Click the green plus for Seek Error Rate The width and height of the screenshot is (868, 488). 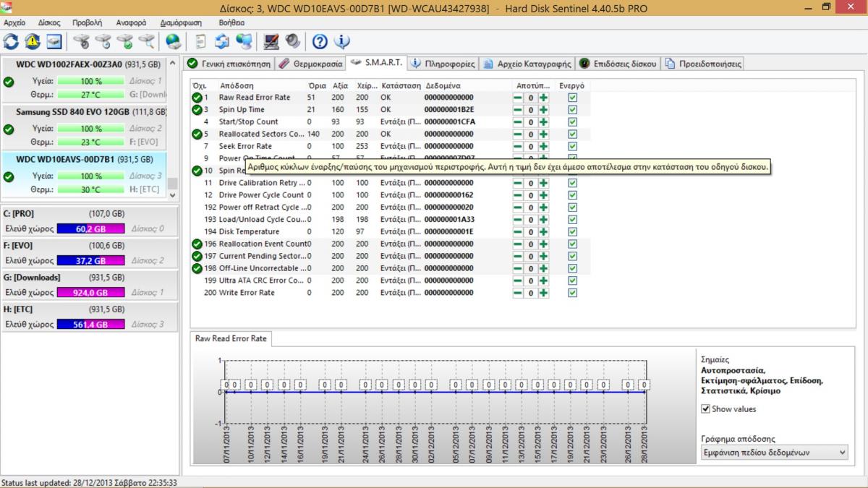point(543,146)
